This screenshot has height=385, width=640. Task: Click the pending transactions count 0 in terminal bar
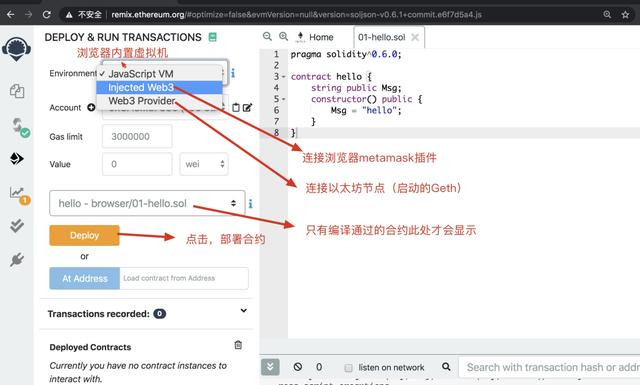(x=319, y=367)
